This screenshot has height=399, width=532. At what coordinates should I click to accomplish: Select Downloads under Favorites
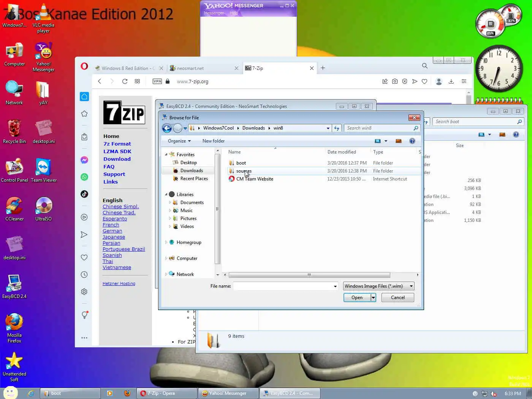192,171
